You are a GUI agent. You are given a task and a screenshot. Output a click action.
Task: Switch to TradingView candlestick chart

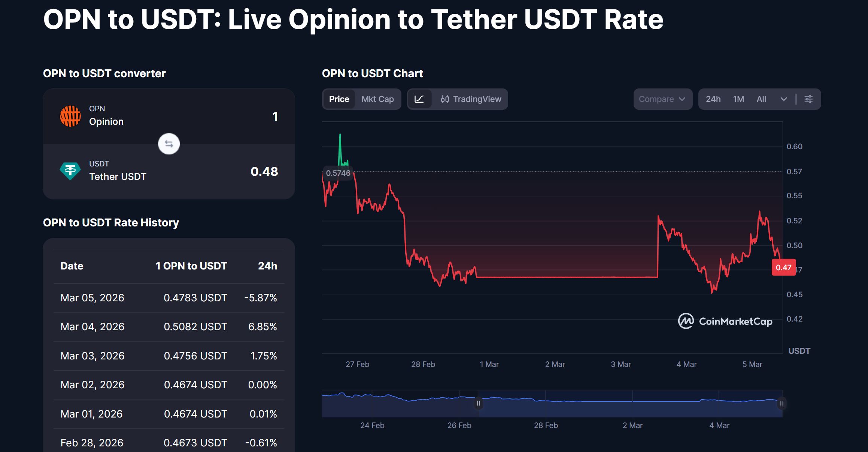pyautogui.click(x=471, y=99)
